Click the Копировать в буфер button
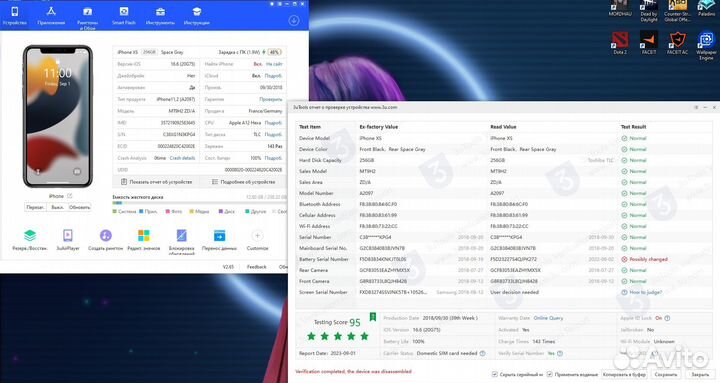 click(x=624, y=375)
